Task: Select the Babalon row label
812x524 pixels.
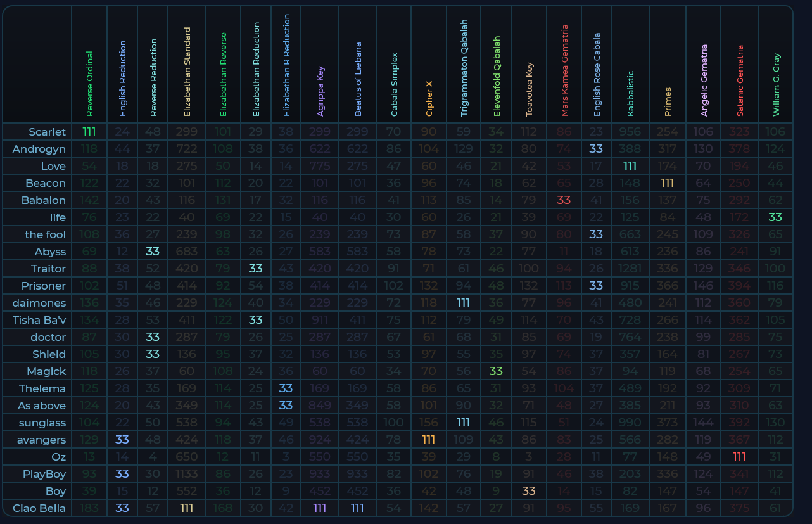Action: tap(44, 200)
